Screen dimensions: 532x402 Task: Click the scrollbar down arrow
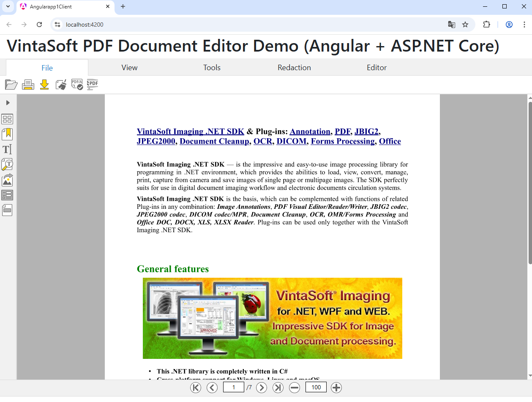[530, 375]
